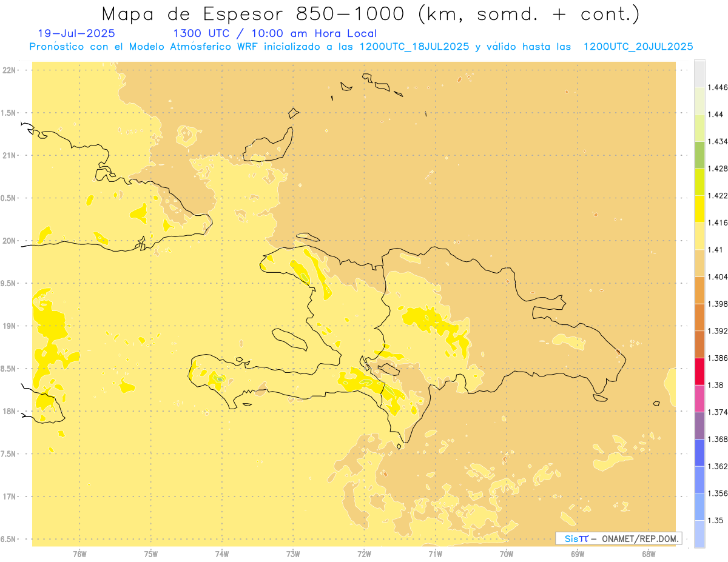Screen dimensions: 728x562
Task: Click the colorbar value '1.386'
Action: 718,358
